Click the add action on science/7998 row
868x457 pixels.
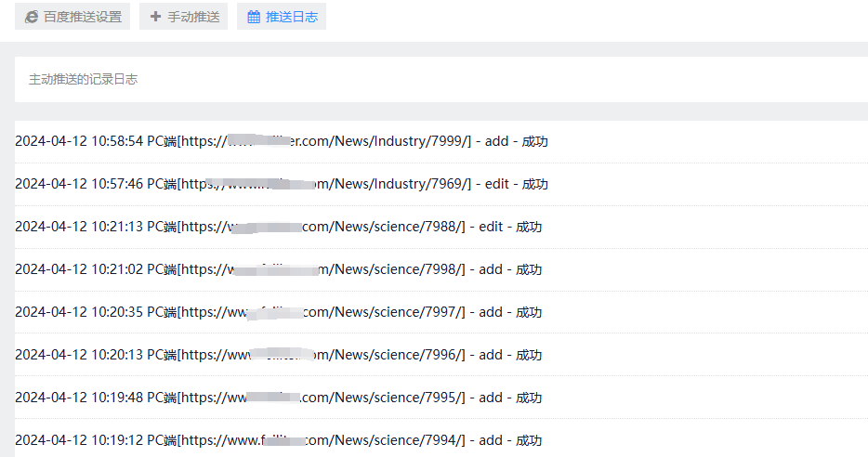point(491,269)
